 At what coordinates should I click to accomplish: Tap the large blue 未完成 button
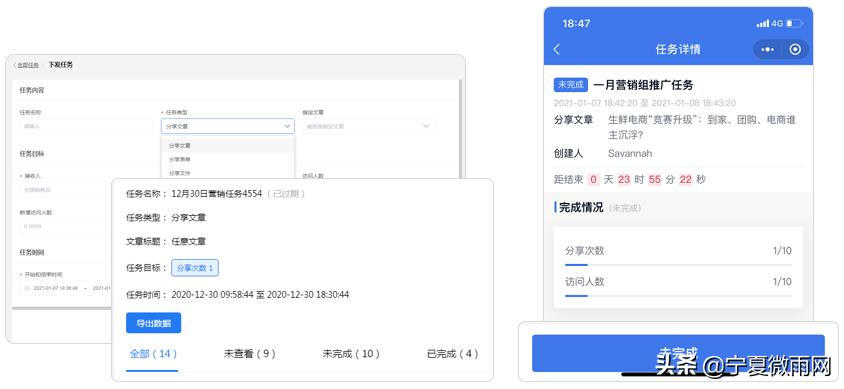pos(678,353)
